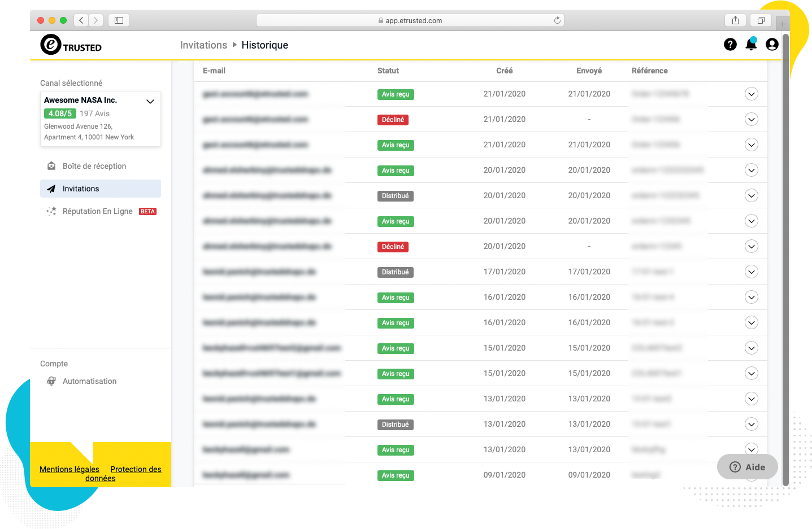812x529 pixels.
Task: Click the help question mark icon
Action: (730, 45)
